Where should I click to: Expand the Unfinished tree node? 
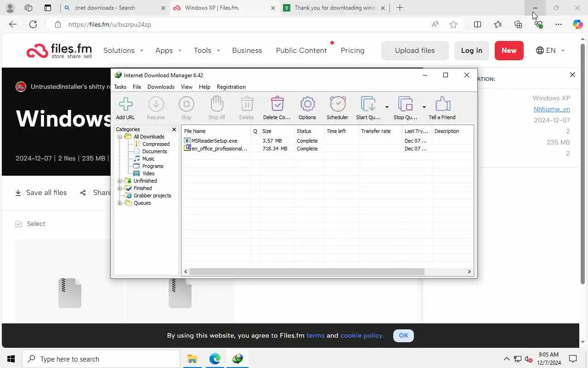(x=120, y=181)
